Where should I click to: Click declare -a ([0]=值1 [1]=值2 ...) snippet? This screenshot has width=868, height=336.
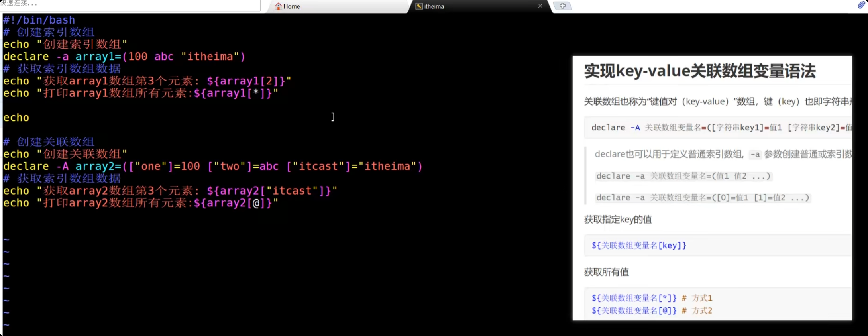click(x=703, y=198)
